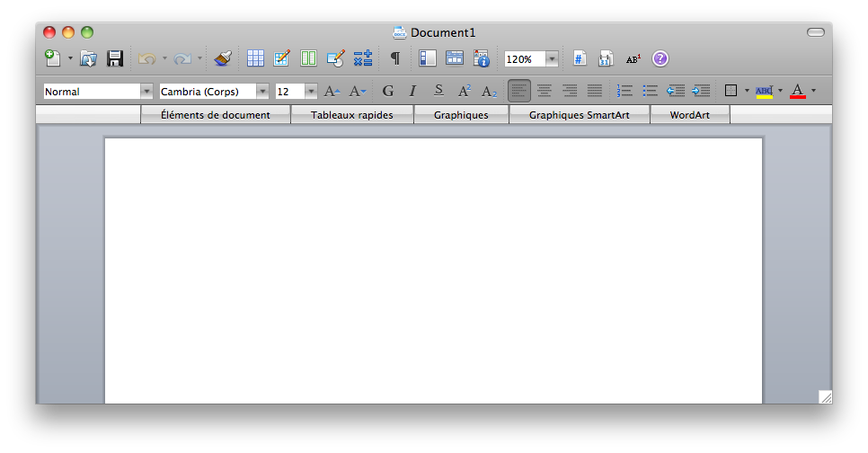
Task: Click the Open file folder icon
Action: click(x=88, y=58)
